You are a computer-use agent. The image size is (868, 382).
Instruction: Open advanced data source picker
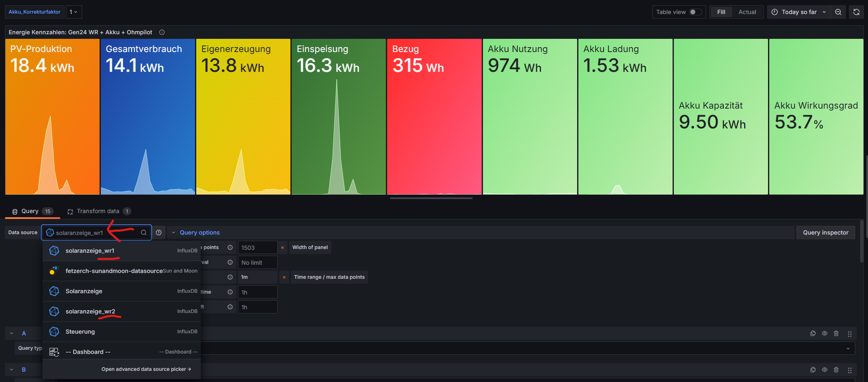[x=146, y=369]
